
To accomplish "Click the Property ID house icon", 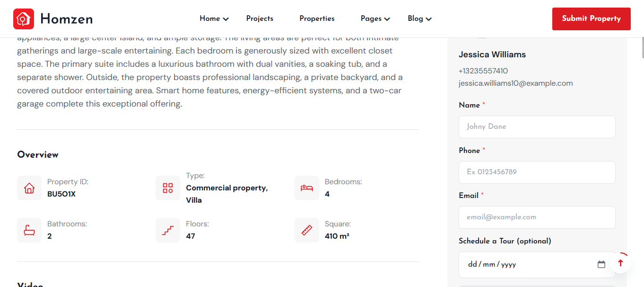I will click(x=29, y=188).
